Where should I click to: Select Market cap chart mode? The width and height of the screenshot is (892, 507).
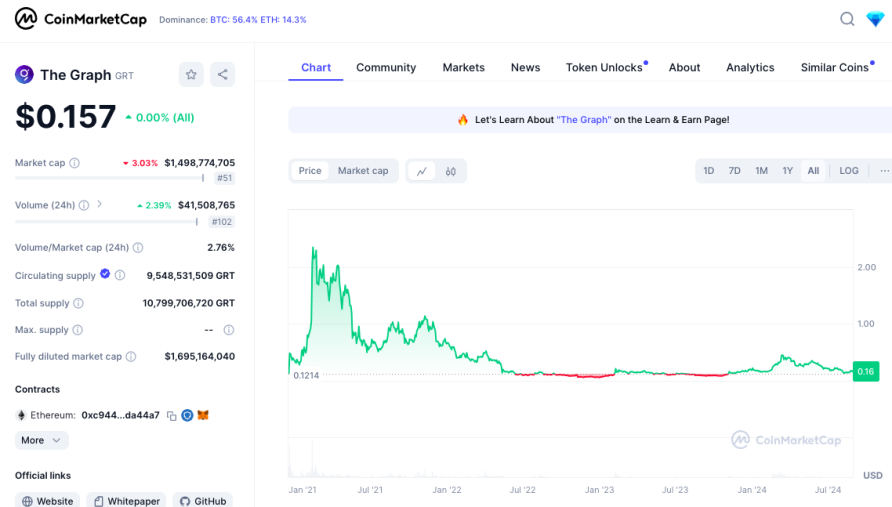363,171
